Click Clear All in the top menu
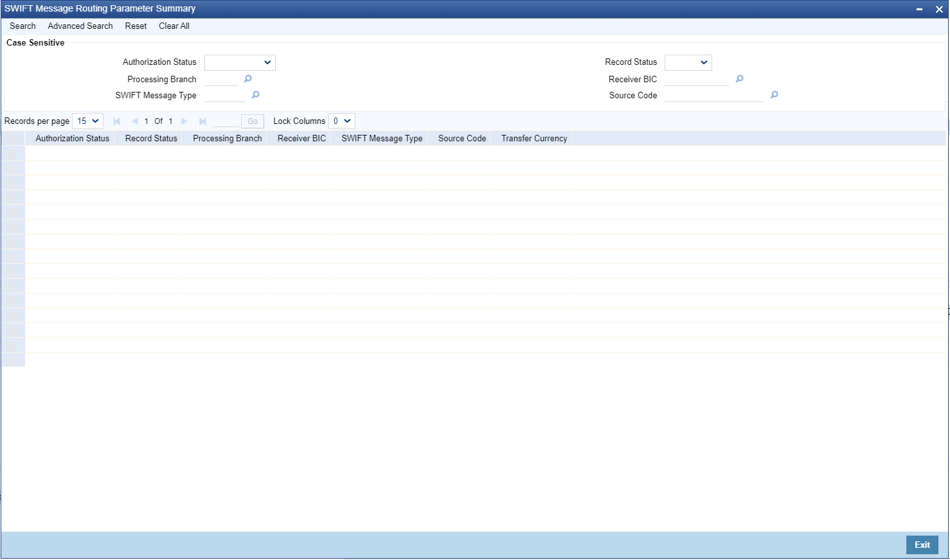 click(x=174, y=26)
